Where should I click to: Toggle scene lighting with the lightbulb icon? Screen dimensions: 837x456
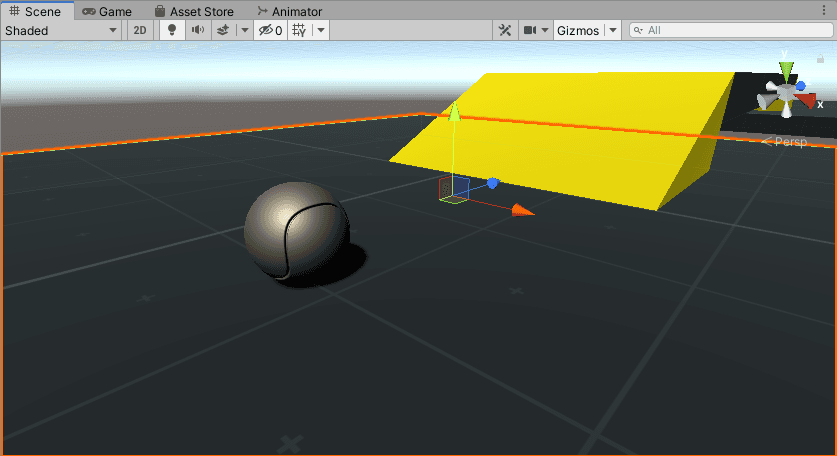171,30
